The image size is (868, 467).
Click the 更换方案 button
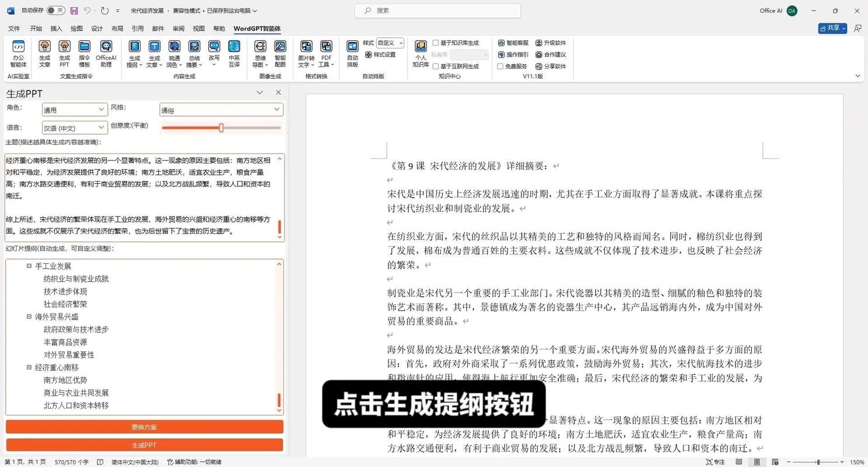144,427
